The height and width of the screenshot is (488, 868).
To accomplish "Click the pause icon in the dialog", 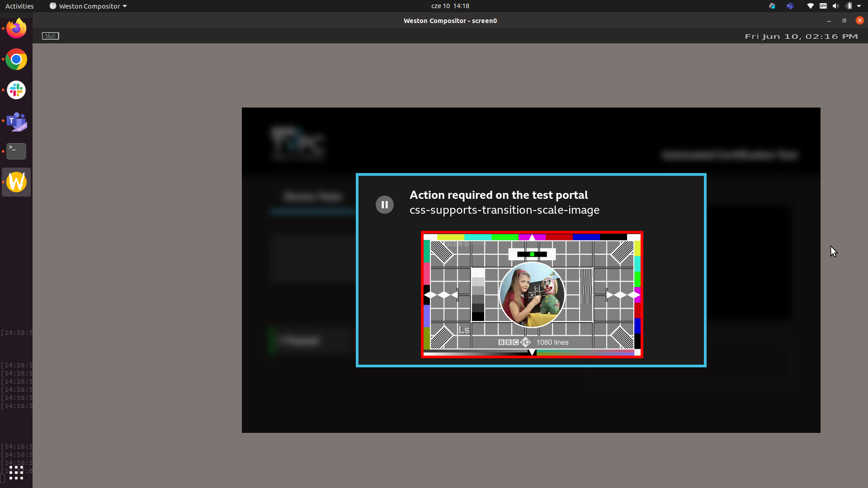I will (x=384, y=205).
